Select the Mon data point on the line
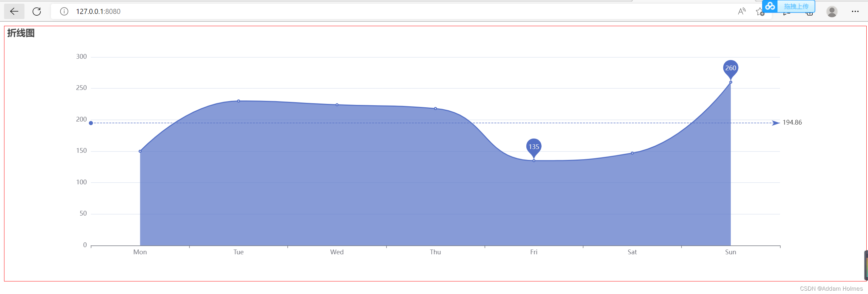 point(140,151)
